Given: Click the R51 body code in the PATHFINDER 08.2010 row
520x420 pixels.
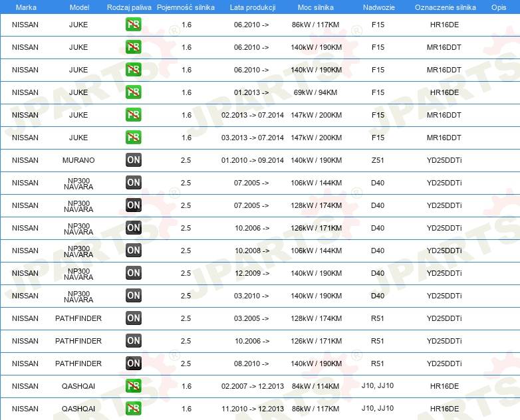Looking at the screenshot, I should [x=378, y=364].
